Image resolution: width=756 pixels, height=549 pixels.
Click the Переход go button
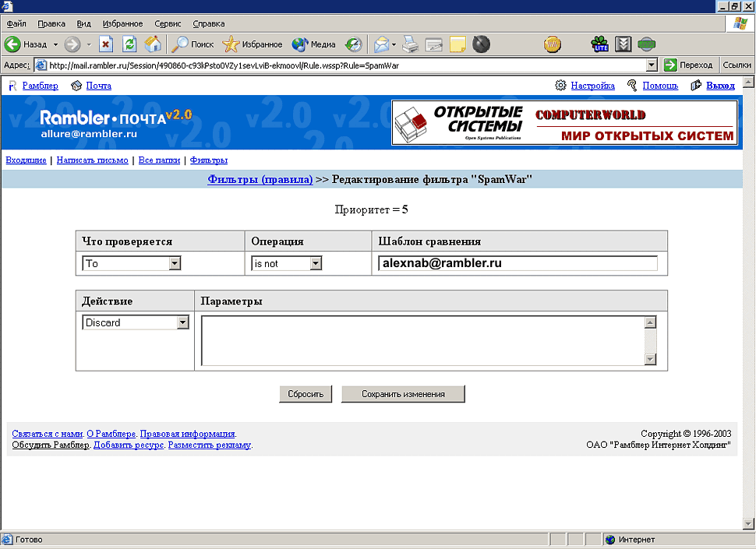688,65
